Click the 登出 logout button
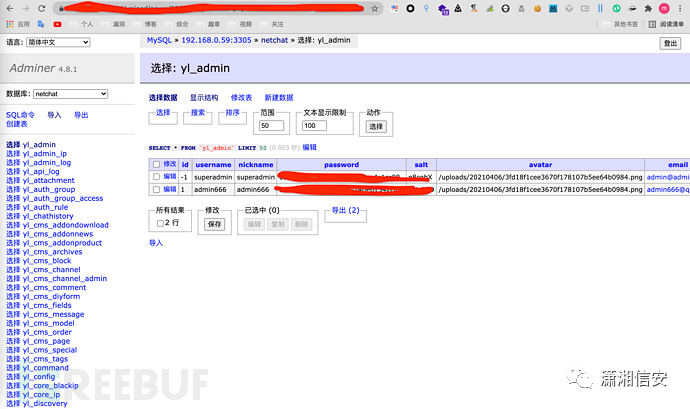This screenshot has width=690, height=409. pos(670,43)
